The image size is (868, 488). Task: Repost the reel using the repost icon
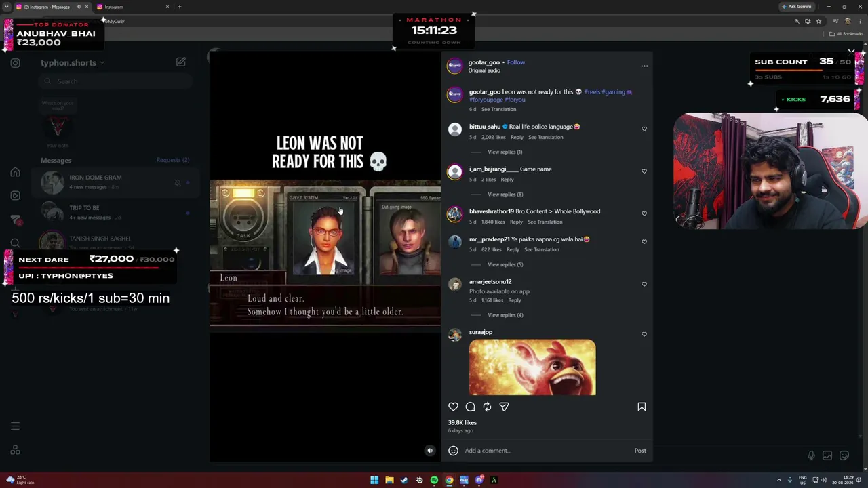pyautogui.click(x=487, y=407)
